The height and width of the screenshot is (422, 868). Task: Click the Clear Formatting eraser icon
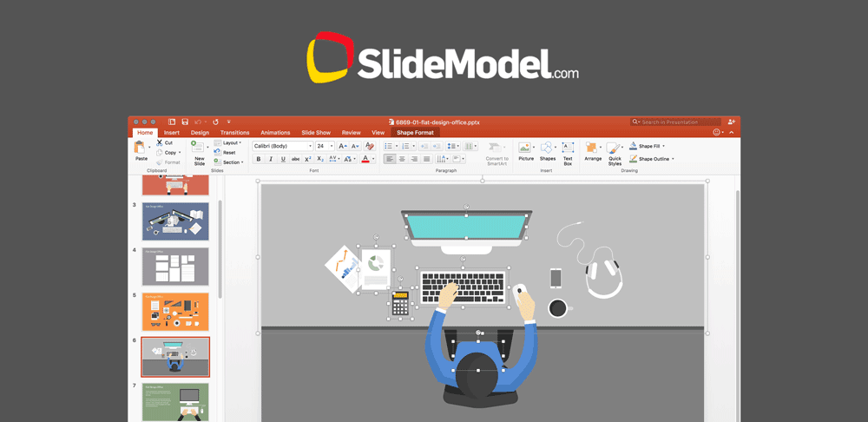tap(371, 146)
